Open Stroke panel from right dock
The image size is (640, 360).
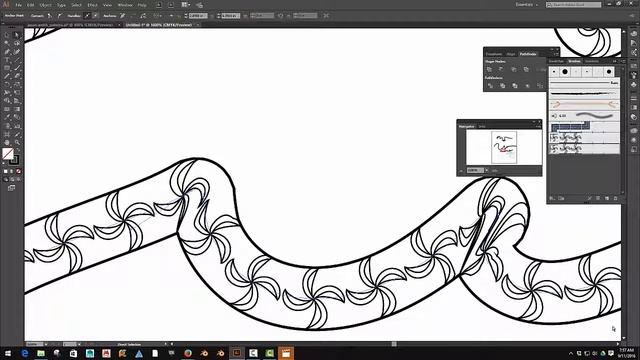pos(634,98)
